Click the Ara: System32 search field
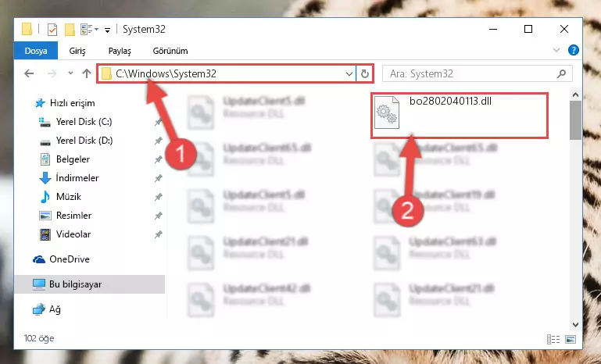Screen dimensions: 601x364 coord(471,73)
